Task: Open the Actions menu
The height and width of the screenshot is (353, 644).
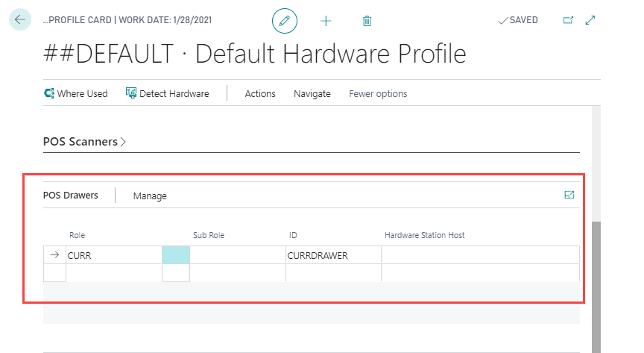Action: click(260, 93)
